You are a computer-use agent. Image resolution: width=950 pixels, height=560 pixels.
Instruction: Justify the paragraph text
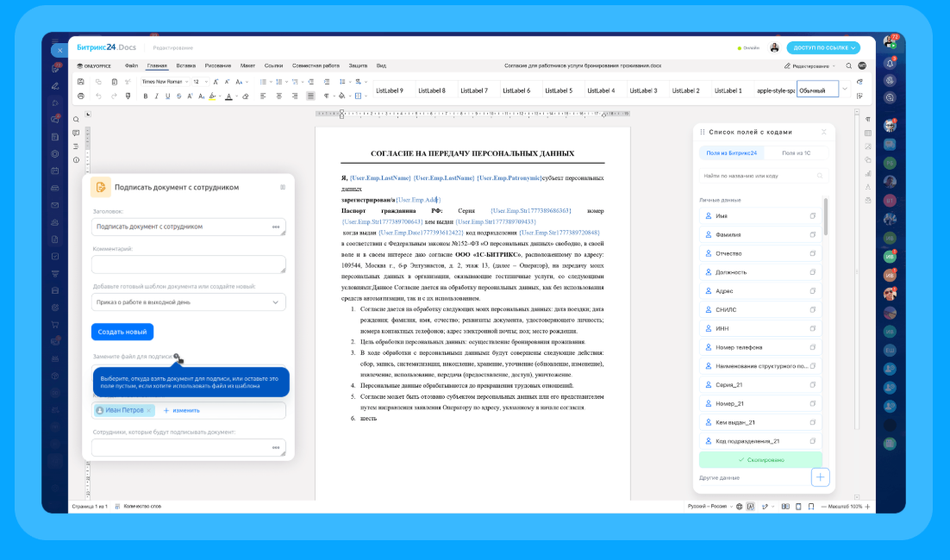[311, 96]
